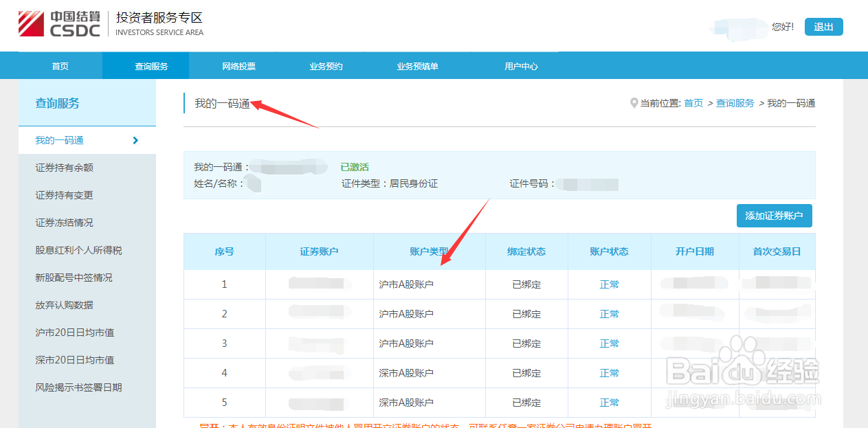Screen dimensions: 868x428
Task: Select 证券持有余额 in sidebar
Action: pos(65,168)
